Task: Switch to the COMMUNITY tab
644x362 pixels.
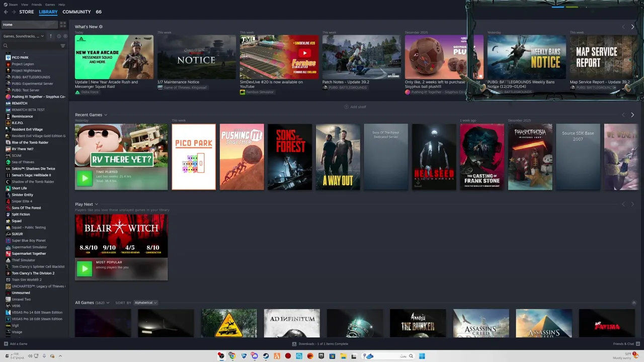Action: click(76, 12)
